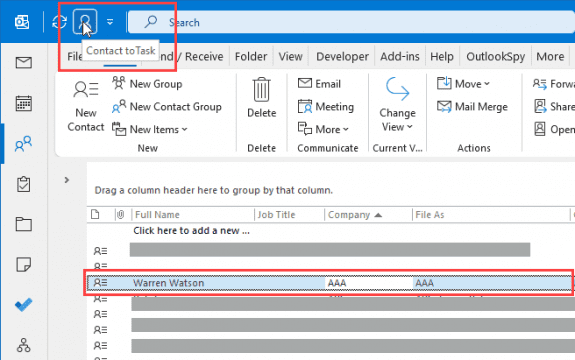
Task: Open the Customize Quick Access Toolbar dropdown
Action: pos(110,22)
